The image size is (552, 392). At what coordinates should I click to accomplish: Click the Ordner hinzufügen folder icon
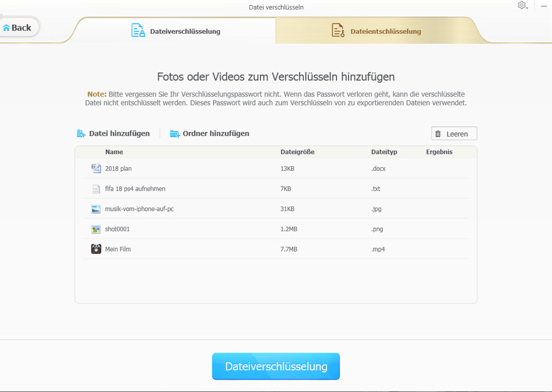[x=175, y=134]
